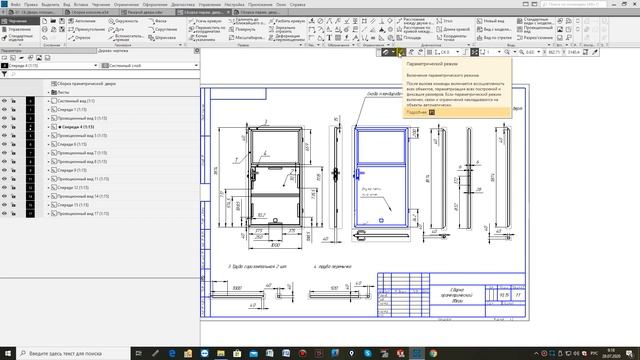The height and width of the screenshot is (360, 640).
Task: Toggle visibility of Системный вид (1:1)
Action: (4, 101)
